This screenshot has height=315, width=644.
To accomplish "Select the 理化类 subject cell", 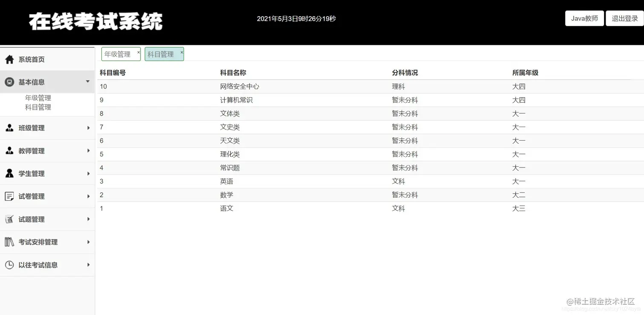I will [x=230, y=154].
